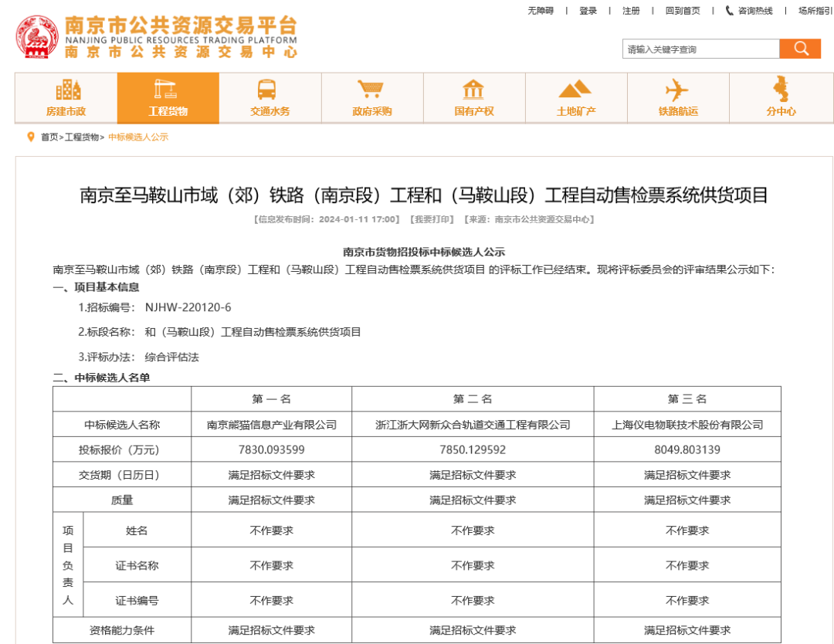Click 中标候选人公示 breadcrumb link
834x644 pixels.
(138, 137)
